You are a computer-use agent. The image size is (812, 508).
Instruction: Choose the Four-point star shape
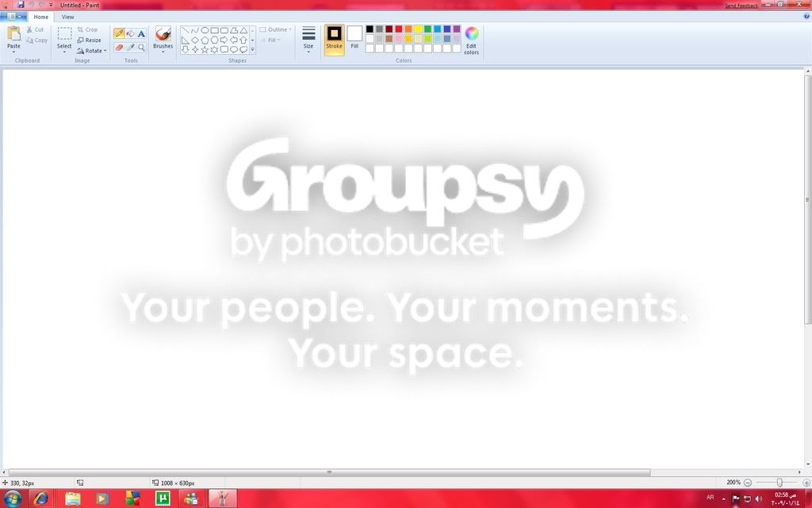[195, 49]
